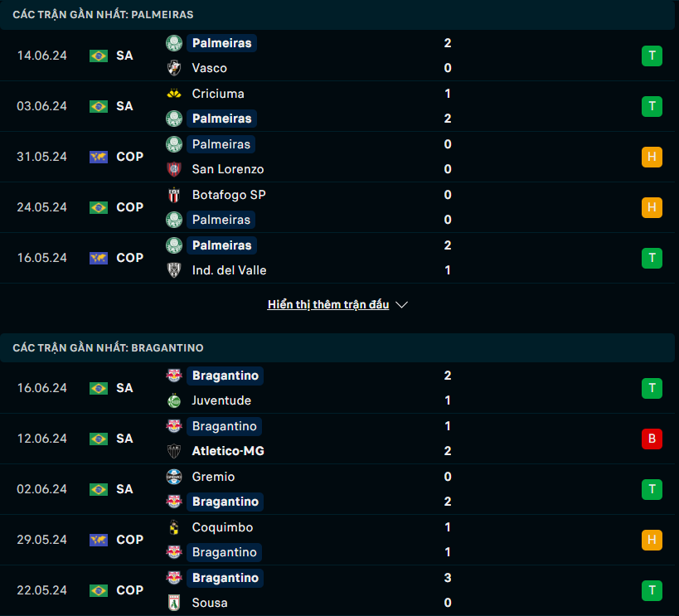Open Ind. del Valle team page

[x=229, y=270]
